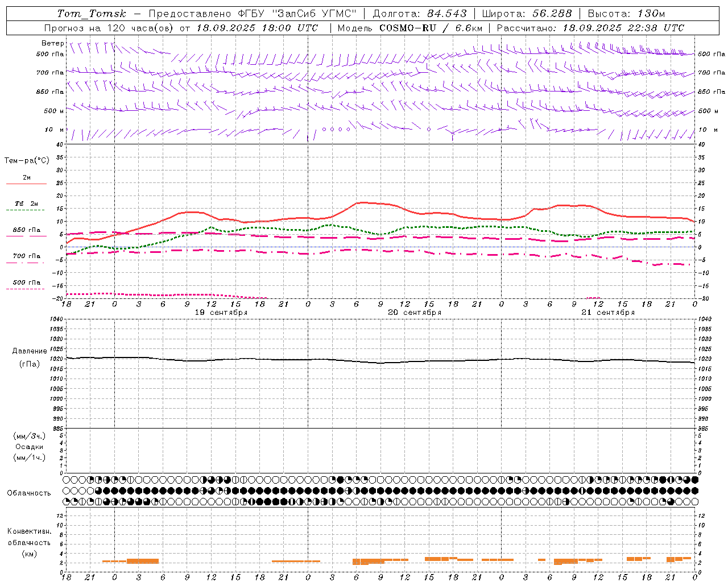Click the Тем-ра(°C) axis label
Viewport: 728px width, 582px height.
click(27, 161)
